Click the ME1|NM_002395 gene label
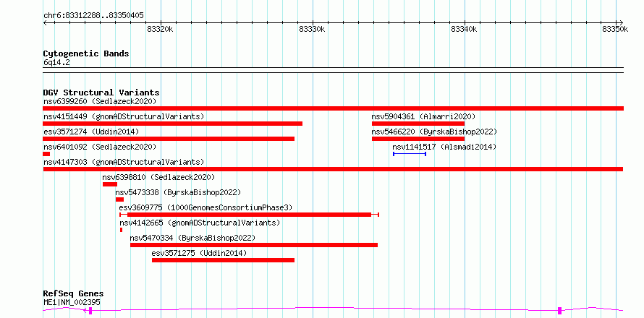 coord(72,303)
